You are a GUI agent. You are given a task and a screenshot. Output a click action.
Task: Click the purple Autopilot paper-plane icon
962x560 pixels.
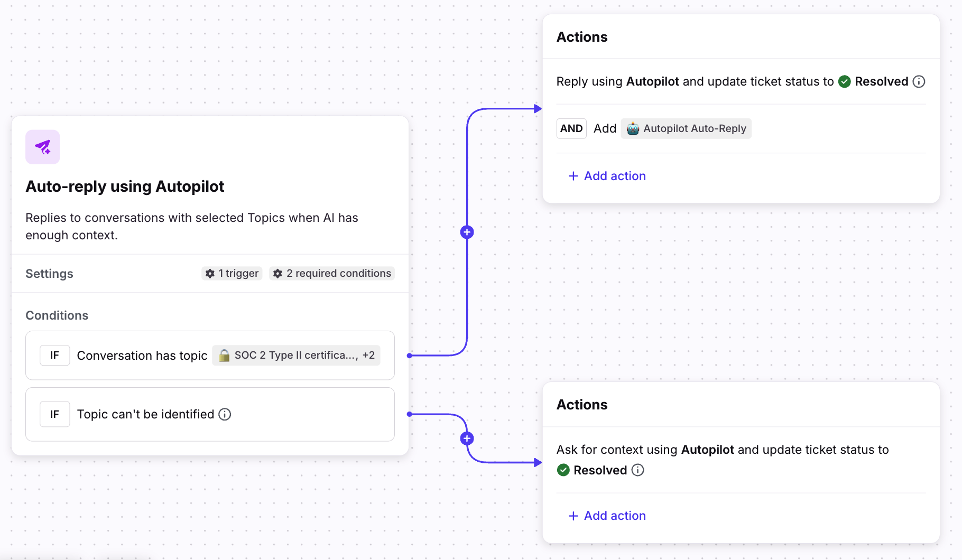[43, 147]
